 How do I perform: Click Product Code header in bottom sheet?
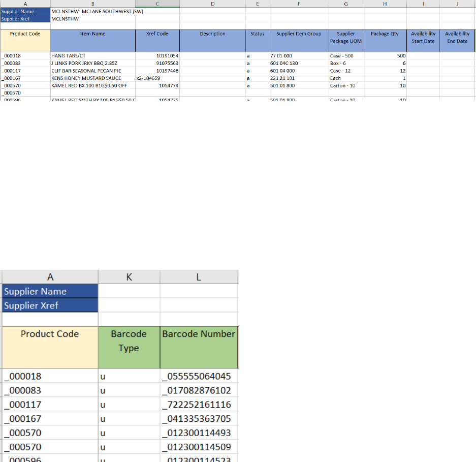point(50,347)
